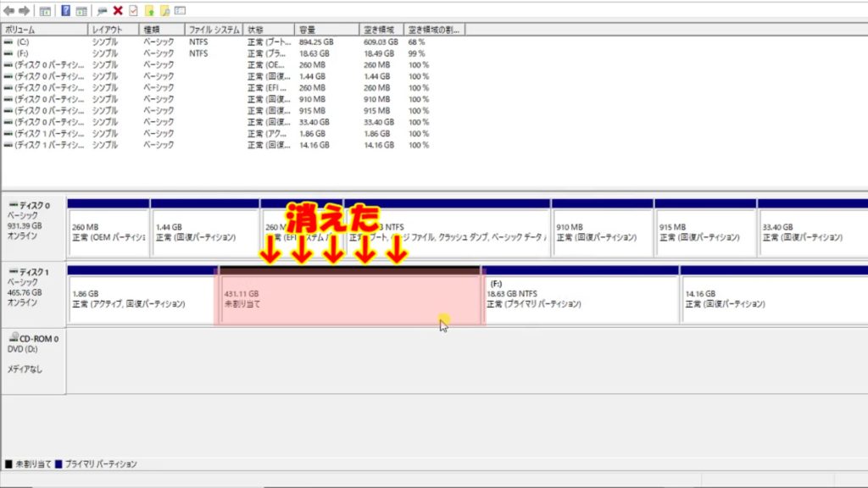Click the checkmark Properties icon in toolbar
The height and width of the screenshot is (488, 868).
point(133,11)
